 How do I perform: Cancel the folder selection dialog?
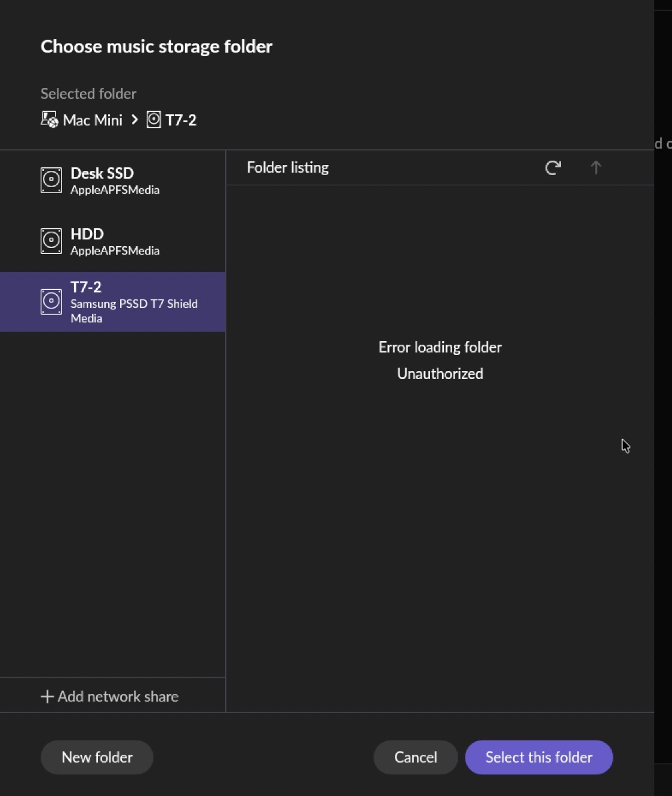point(415,757)
